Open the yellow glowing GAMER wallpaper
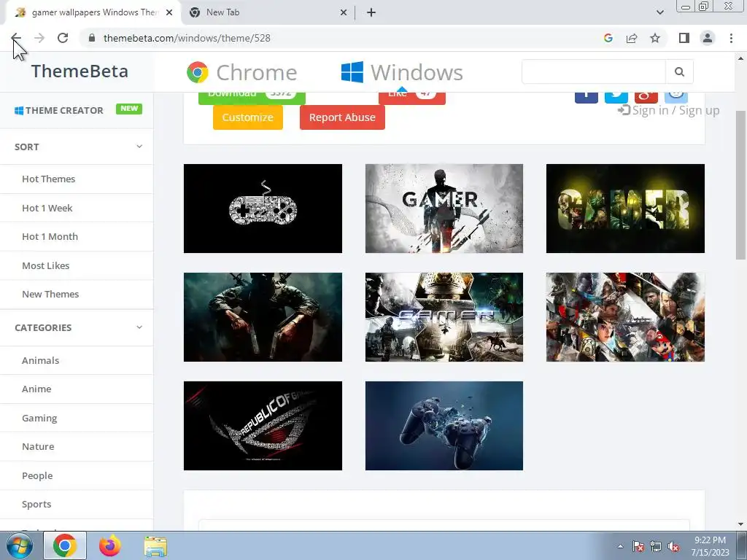The image size is (747, 560). coord(625,209)
